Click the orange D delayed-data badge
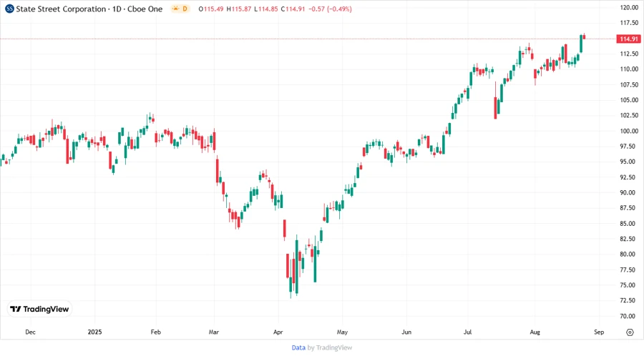644x356 pixels. [183, 9]
